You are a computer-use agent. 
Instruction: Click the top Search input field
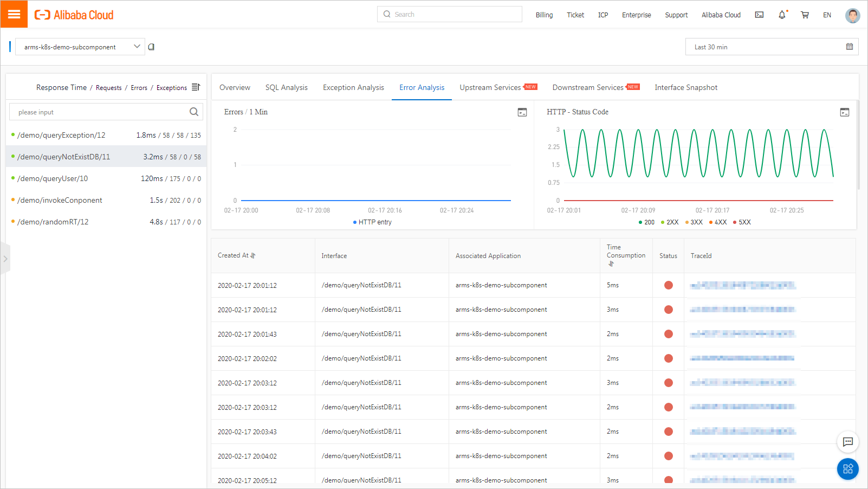coord(449,14)
